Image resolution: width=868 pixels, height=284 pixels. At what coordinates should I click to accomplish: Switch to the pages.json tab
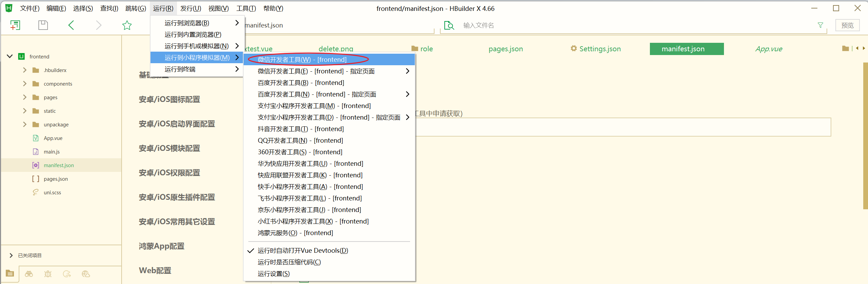(506, 49)
